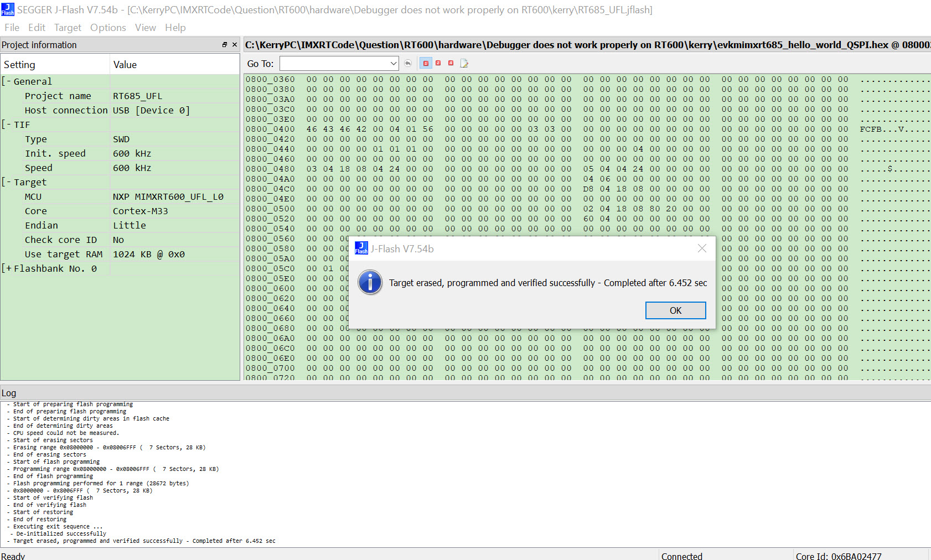Click the J-Flash logo in the dialog
Image resolution: width=931 pixels, height=560 pixels.
coord(361,248)
